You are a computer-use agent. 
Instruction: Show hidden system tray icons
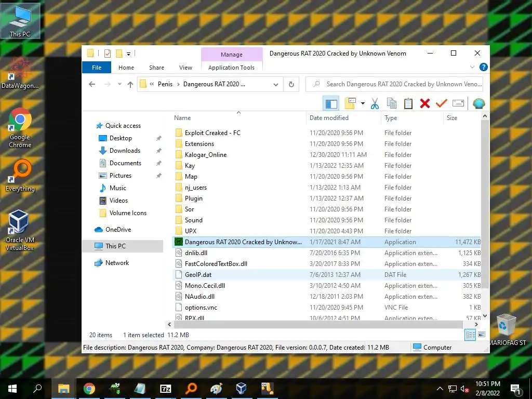[x=440, y=389]
